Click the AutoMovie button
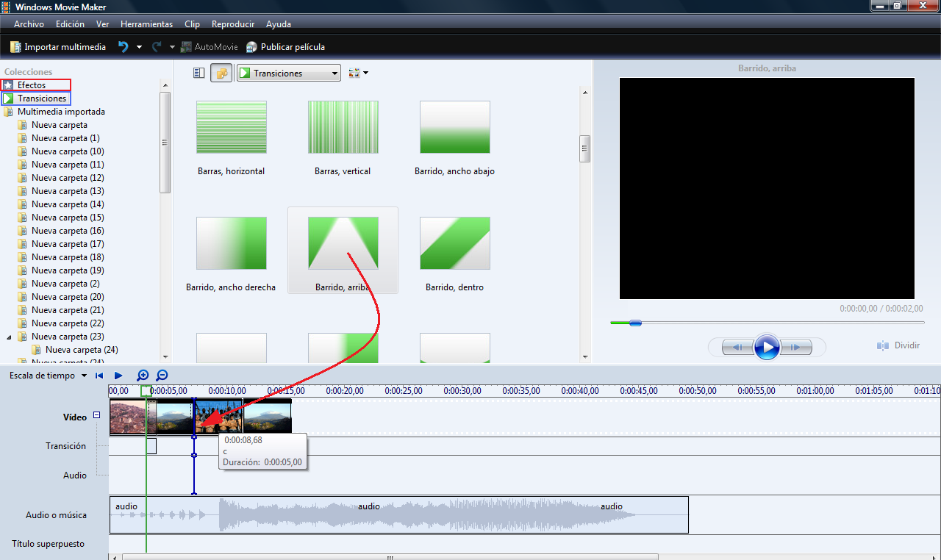This screenshot has width=941, height=560. pyautogui.click(x=209, y=47)
